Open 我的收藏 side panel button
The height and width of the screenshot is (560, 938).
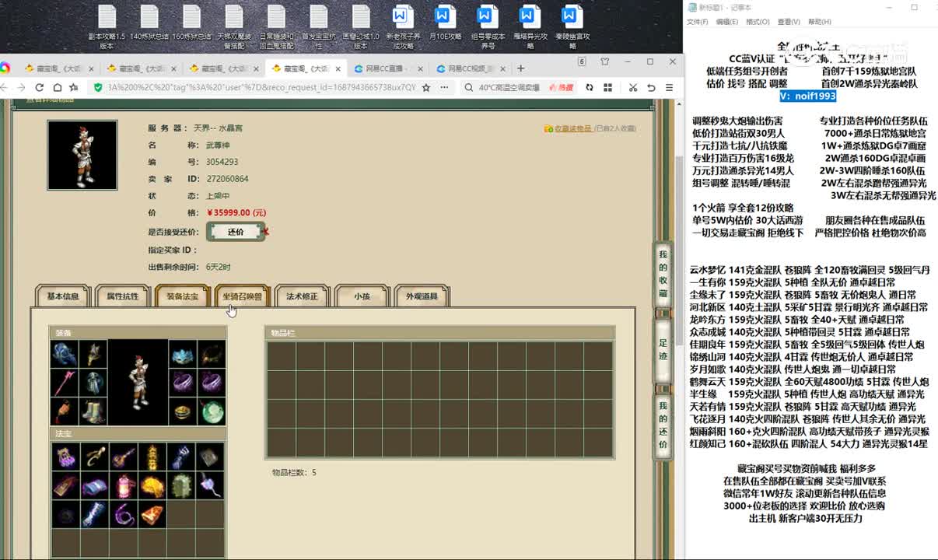click(x=663, y=275)
